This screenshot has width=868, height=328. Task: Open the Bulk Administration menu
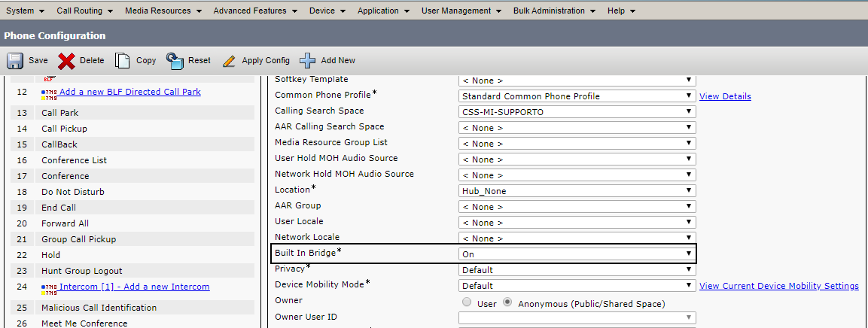click(x=554, y=11)
